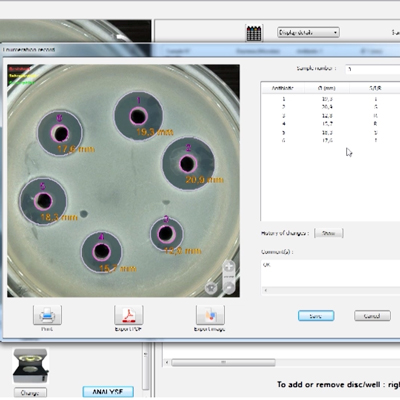Click the Sample number input field
Screen dimensions: 400x400
[373, 69]
